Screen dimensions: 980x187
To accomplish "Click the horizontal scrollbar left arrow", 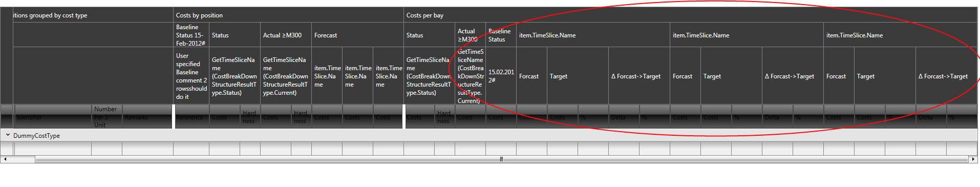I will (5, 159).
